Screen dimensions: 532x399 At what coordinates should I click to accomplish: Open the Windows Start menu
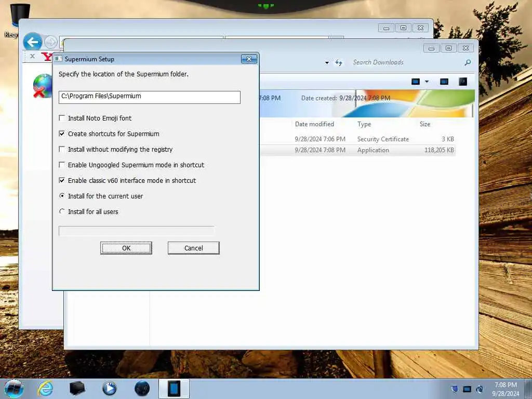[x=14, y=389]
